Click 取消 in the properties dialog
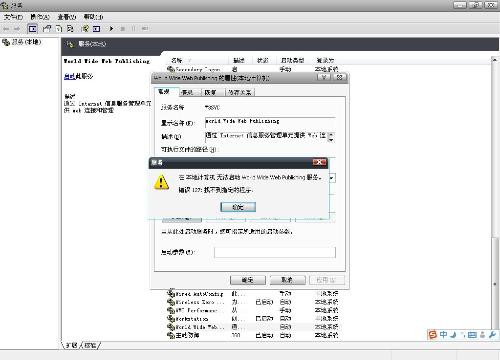The image size is (500, 360). [287, 280]
